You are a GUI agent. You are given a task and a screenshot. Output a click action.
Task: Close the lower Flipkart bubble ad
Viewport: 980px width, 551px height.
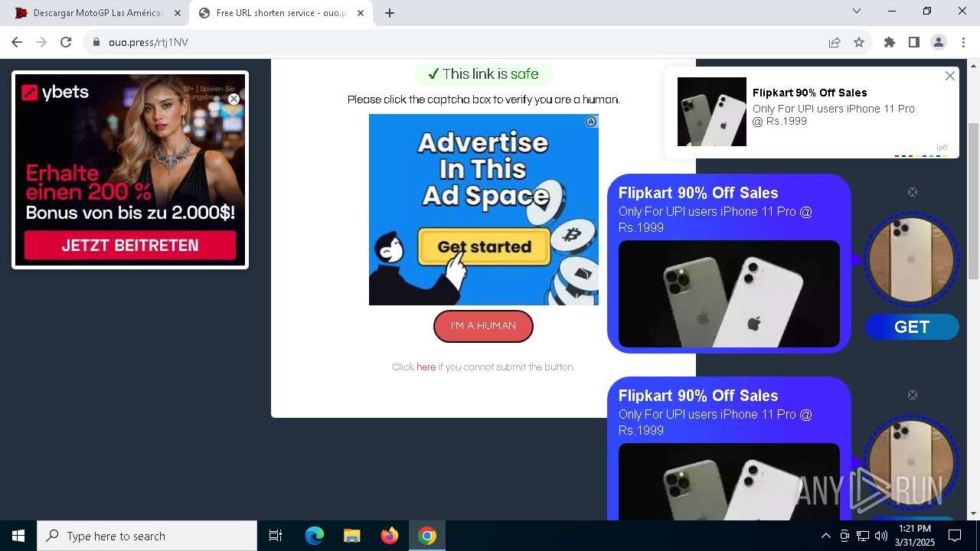913,395
